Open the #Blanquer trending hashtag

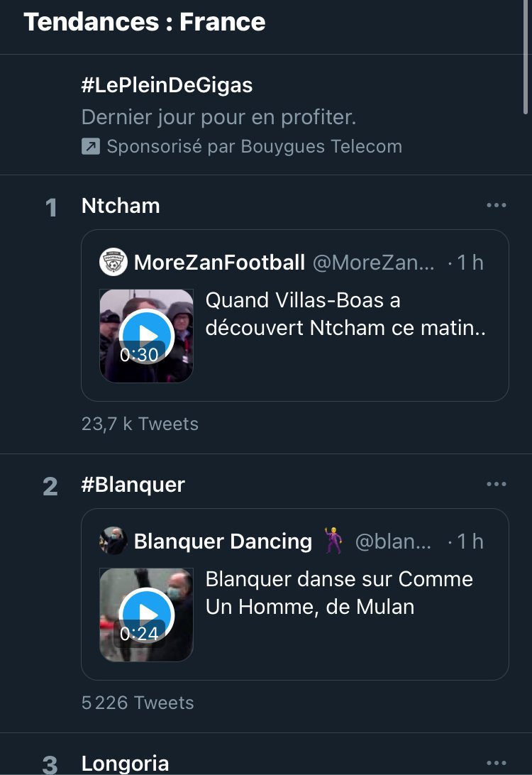(x=133, y=485)
